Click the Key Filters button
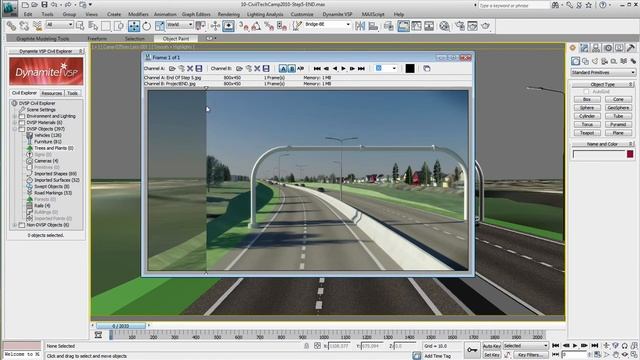 (x=531, y=355)
